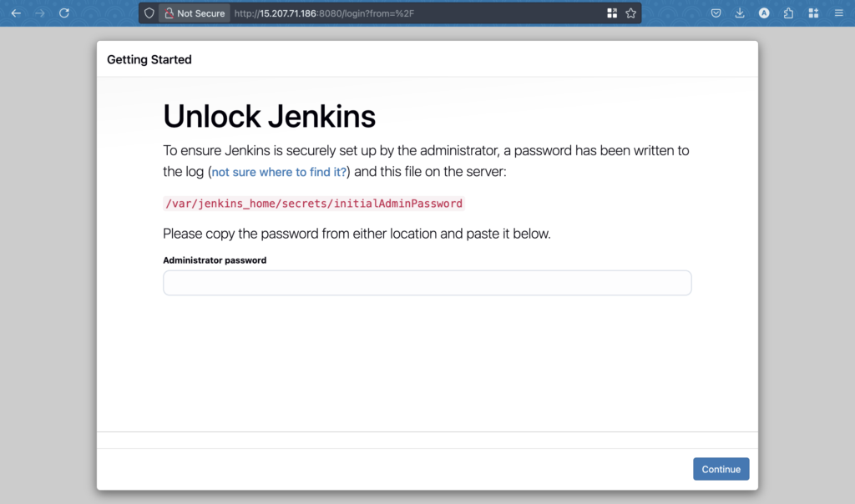Click the 'Please copy the password' instruction text
Screen dimensions: 855x504
(357, 234)
